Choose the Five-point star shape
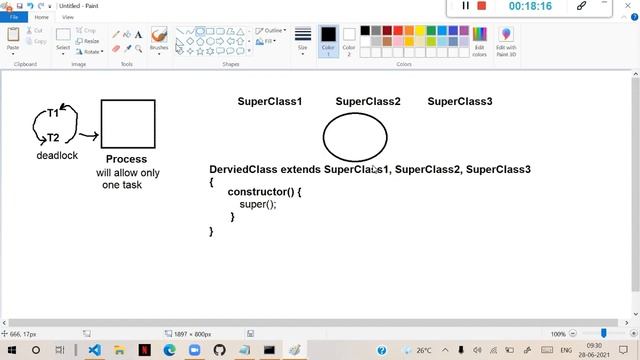Screen dimensions: 640x360 coord(200,51)
